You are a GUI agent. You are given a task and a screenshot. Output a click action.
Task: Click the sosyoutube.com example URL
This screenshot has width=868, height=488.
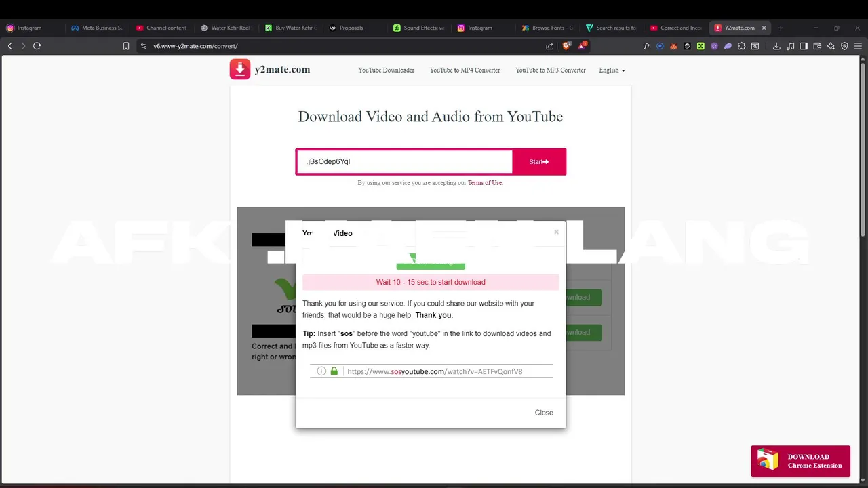pyautogui.click(x=435, y=371)
